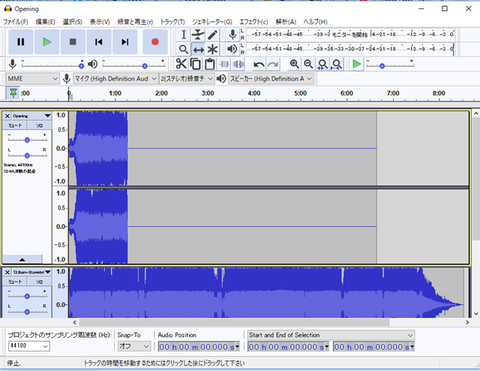Pause playback with the Pause button

21,42
